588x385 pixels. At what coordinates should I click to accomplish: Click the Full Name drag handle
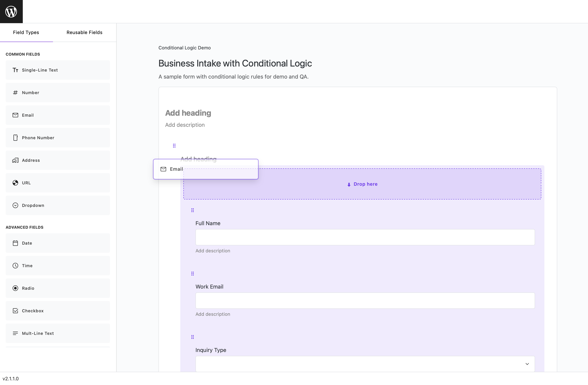(x=192, y=210)
